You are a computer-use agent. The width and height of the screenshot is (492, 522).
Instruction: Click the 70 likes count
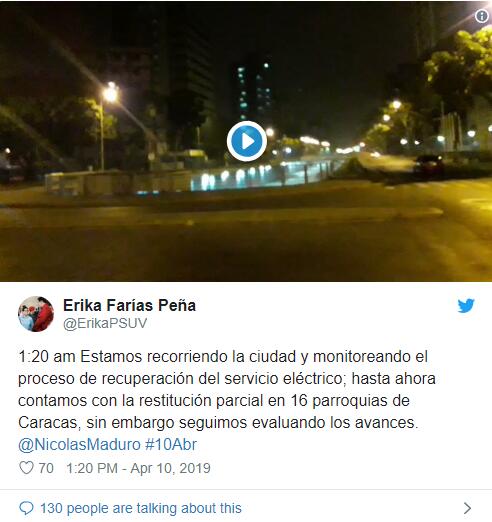click(46, 468)
